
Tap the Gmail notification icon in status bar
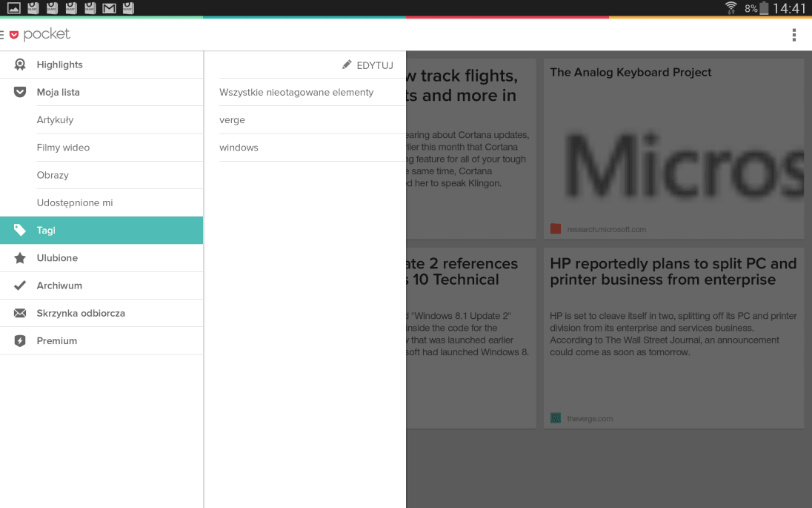tap(109, 8)
